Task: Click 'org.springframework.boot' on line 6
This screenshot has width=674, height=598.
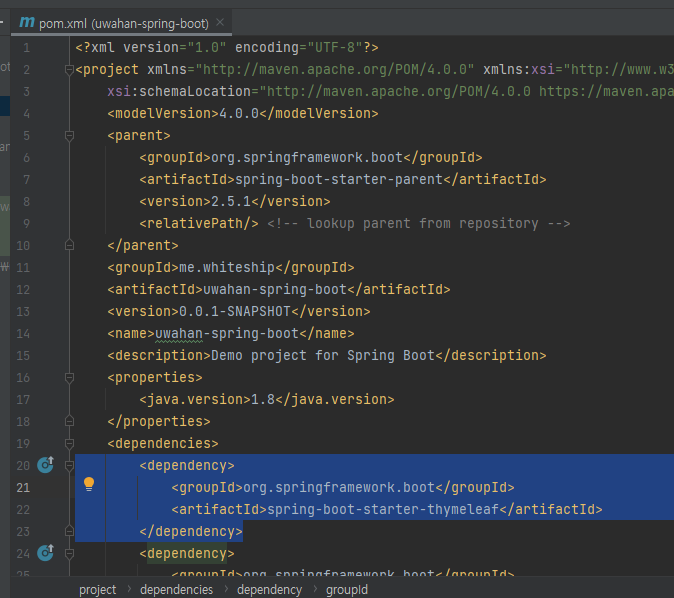Action: [307, 157]
